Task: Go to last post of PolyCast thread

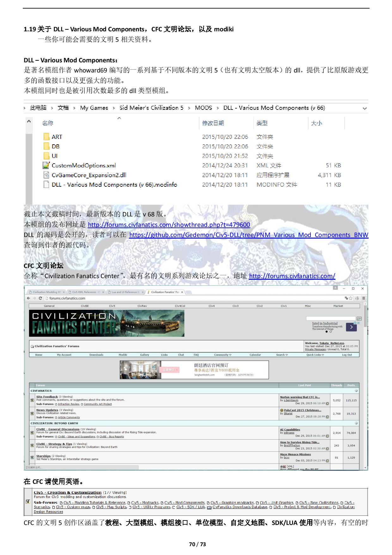Action: [327, 417]
